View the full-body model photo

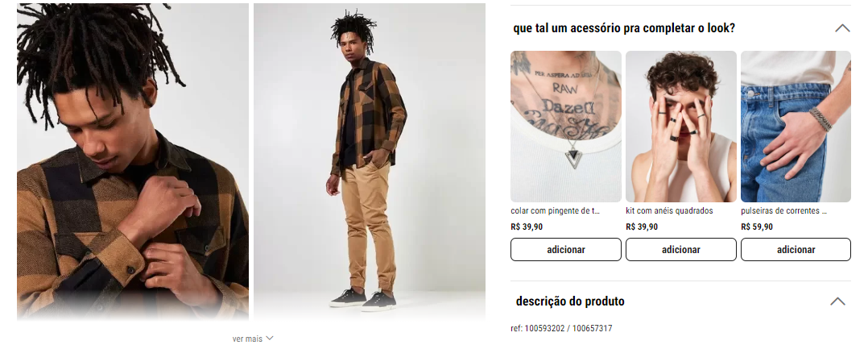tap(370, 162)
